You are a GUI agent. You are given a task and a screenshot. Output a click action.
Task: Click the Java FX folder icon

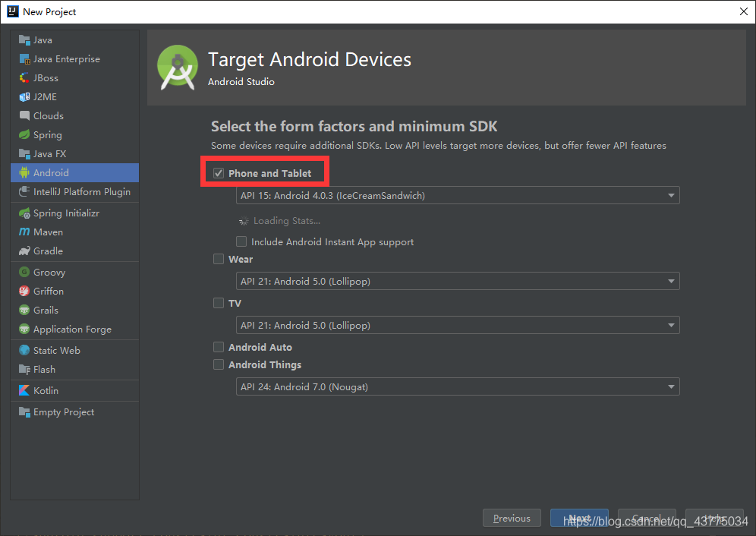(x=24, y=154)
